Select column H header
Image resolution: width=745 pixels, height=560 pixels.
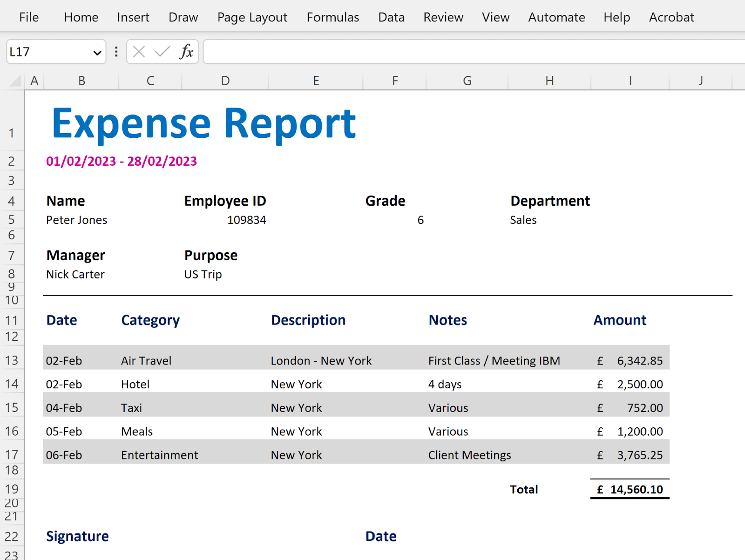tap(549, 81)
